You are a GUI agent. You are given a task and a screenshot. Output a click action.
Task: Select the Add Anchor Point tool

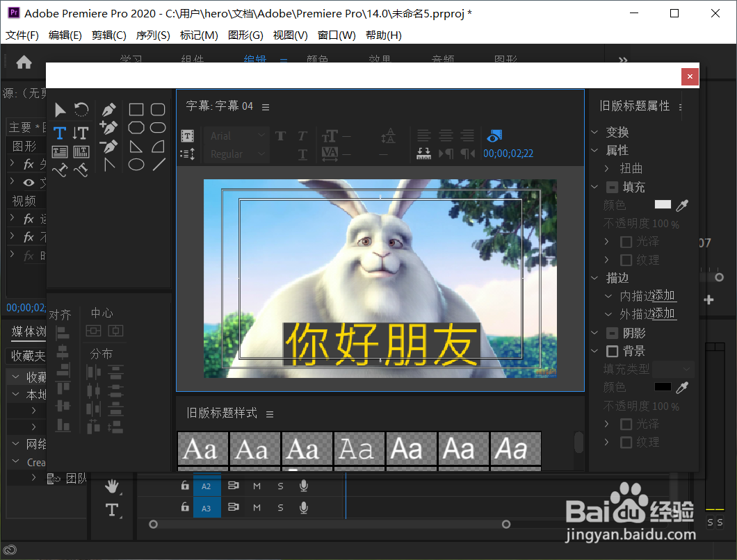click(108, 128)
